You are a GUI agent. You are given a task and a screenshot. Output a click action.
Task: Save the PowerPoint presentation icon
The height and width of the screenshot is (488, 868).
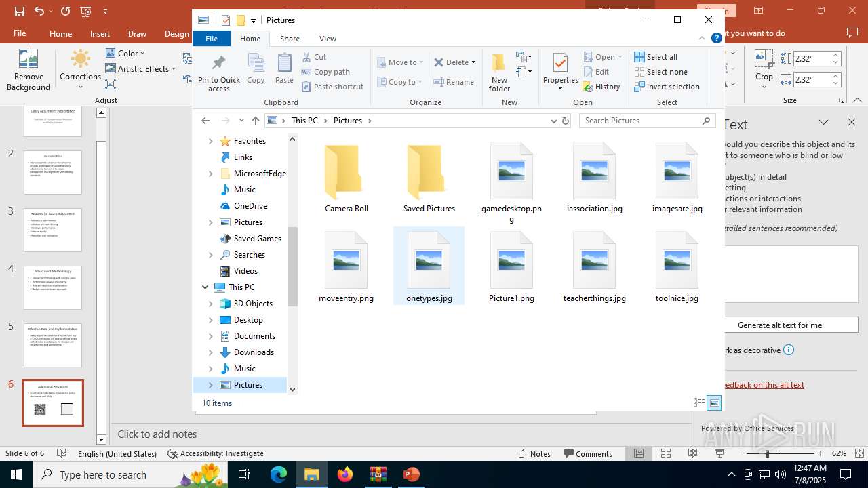point(19,12)
